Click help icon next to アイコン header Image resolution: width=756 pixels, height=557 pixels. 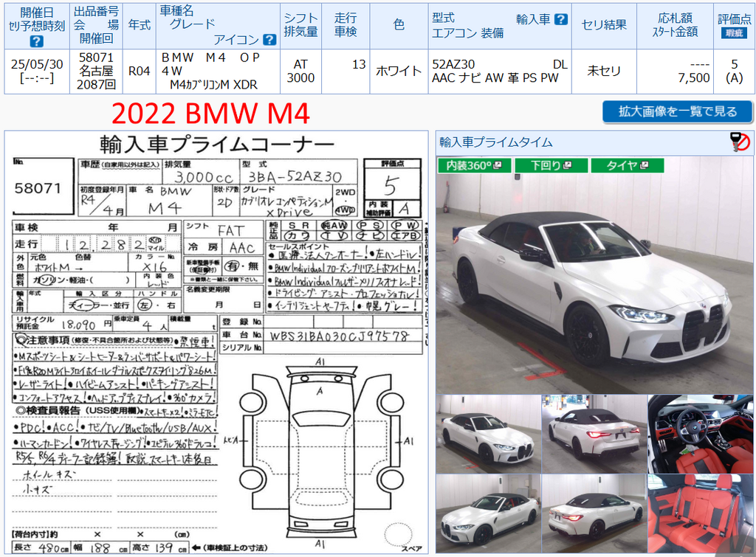click(269, 40)
